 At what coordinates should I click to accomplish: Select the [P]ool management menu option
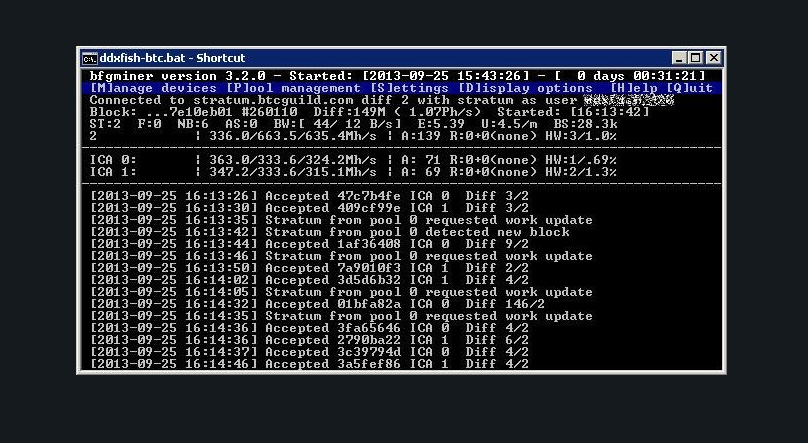coord(293,88)
